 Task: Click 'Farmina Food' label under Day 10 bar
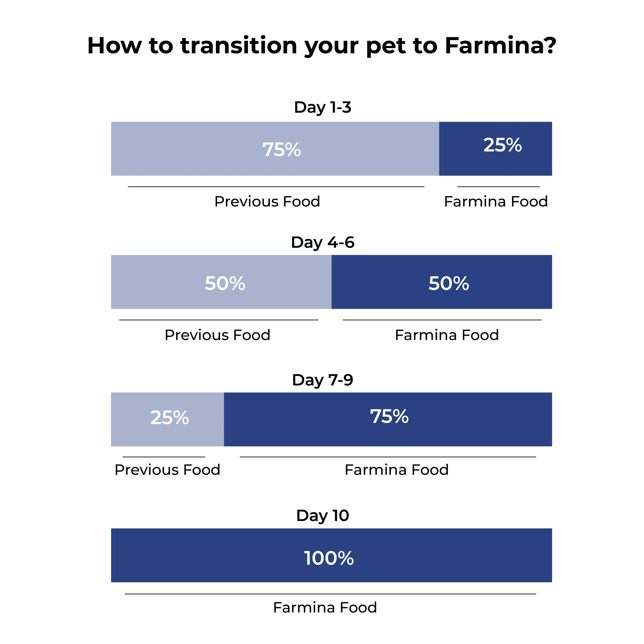pyautogui.click(x=325, y=607)
